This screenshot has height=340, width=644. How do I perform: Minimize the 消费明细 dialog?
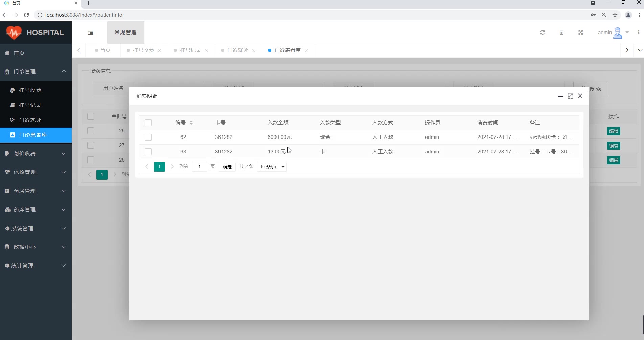561,96
